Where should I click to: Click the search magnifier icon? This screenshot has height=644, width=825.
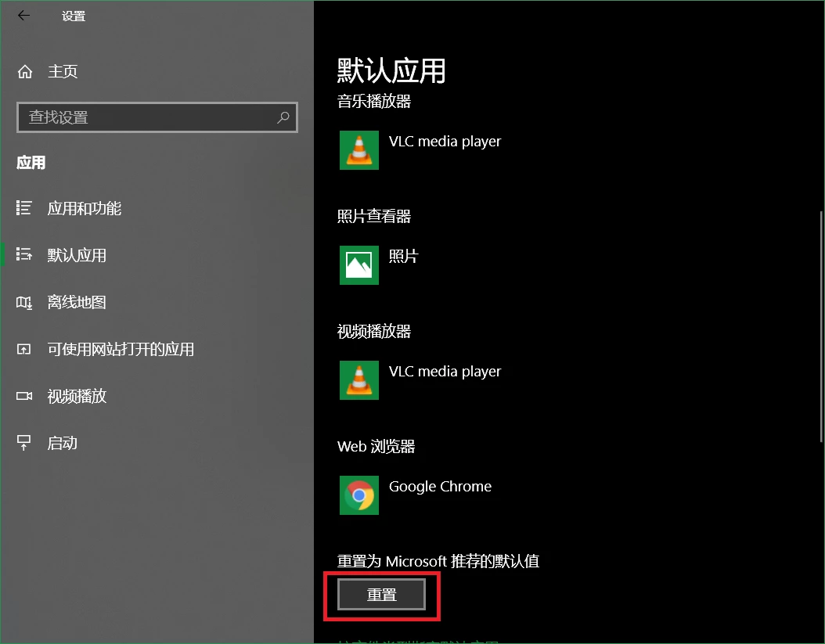coord(283,117)
